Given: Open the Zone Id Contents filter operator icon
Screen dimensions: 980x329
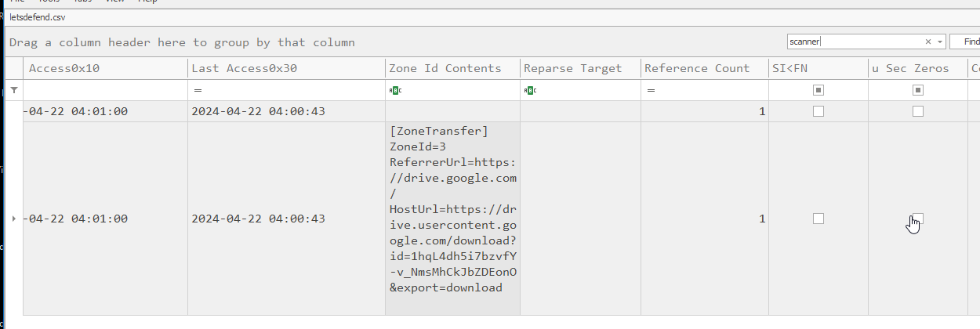Looking at the screenshot, I should click(x=395, y=91).
